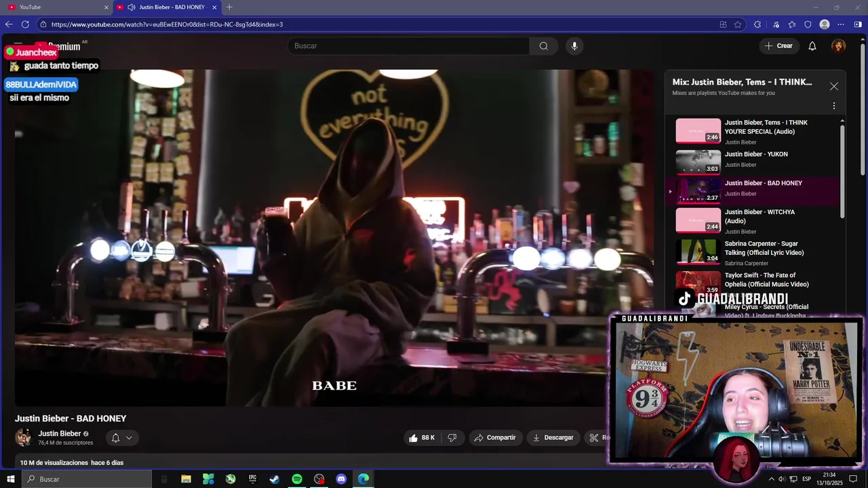Click the ESP keyboard language indicator
The image size is (868, 488).
click(x=806, y=479)
